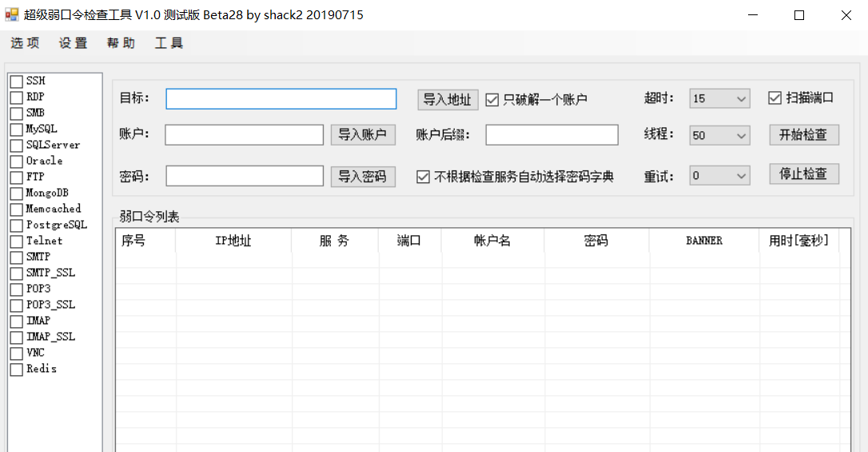Image resolution: width=868 pixels, height=452 pixels.
Task: Tick the SMTP_SSL checkbox
Action: (x=17, y=274)
